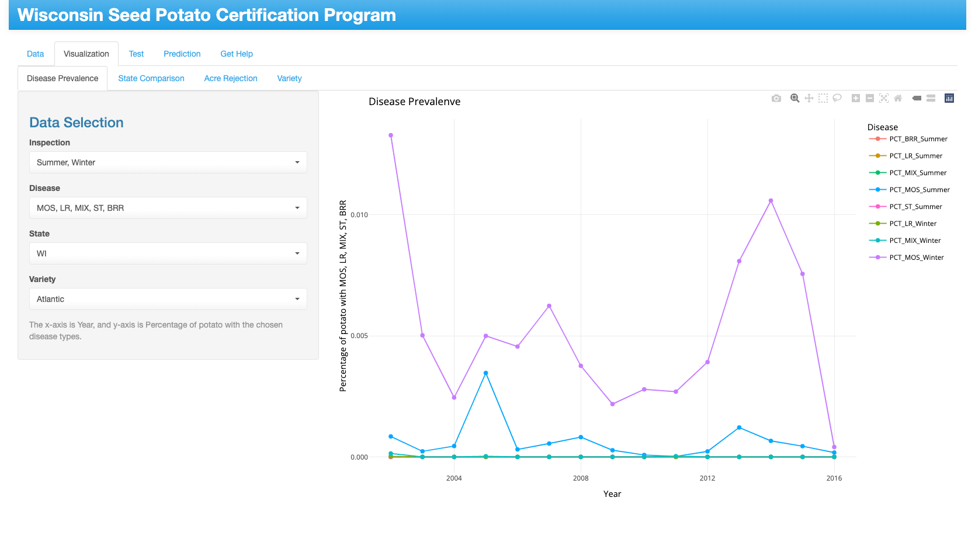The height and width of the screenshot is (560, 975).
Task: Click the first 2002 point on purple line
Action: [391, 135]
